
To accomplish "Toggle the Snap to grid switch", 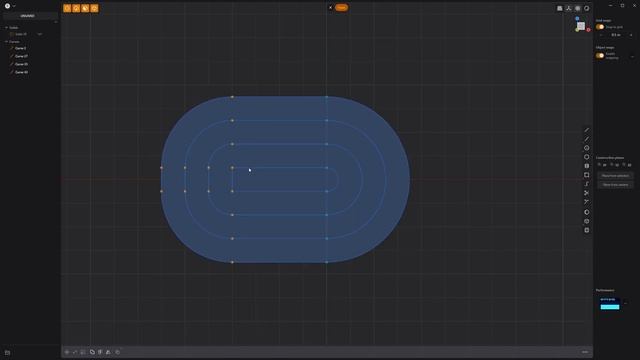I will pos(600,27).
